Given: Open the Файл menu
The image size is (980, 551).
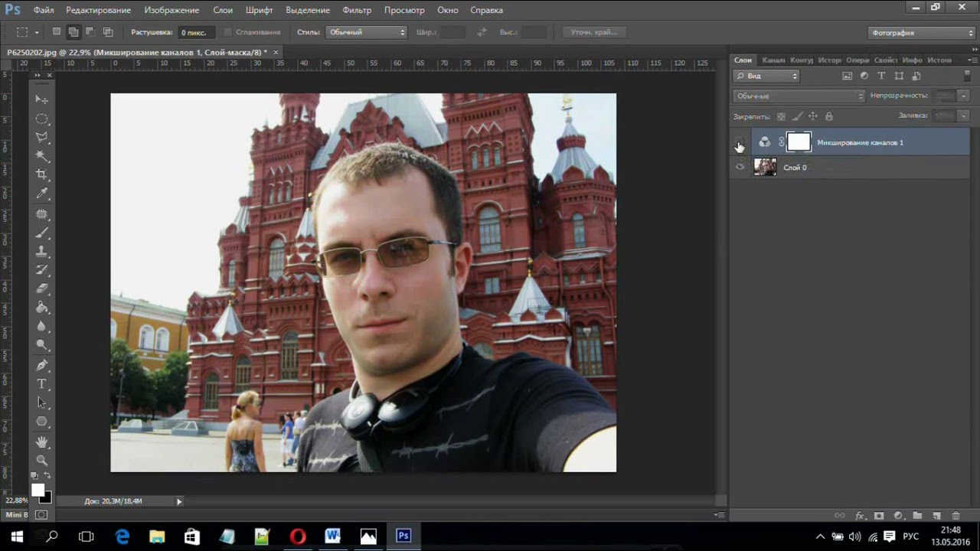Looking at the screenshot, I should [44, 10].
